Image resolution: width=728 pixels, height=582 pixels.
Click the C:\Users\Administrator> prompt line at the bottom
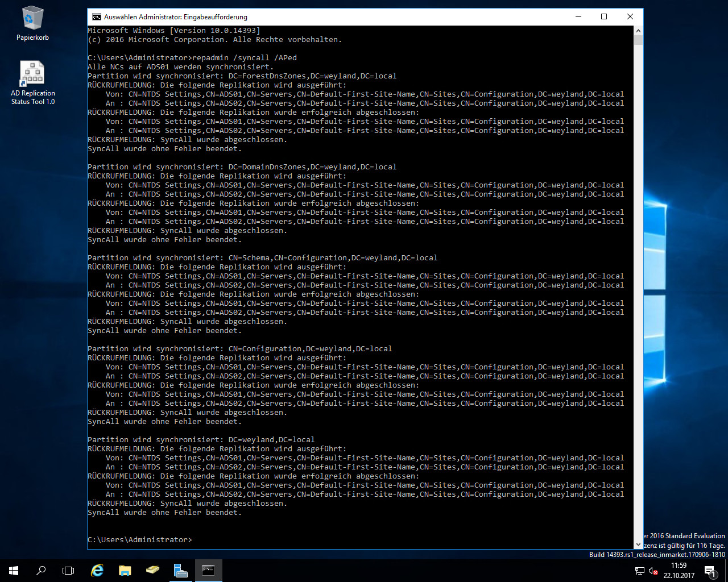[x=140, y=539]
